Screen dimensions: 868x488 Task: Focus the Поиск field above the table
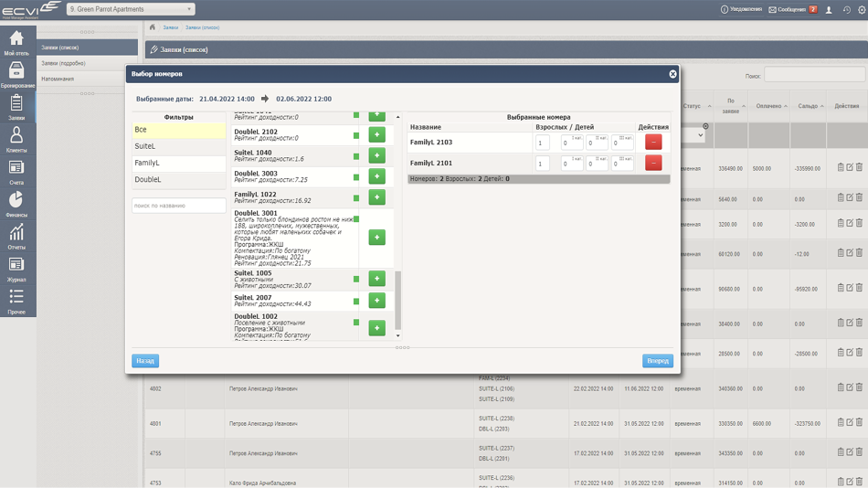[814, 76]
